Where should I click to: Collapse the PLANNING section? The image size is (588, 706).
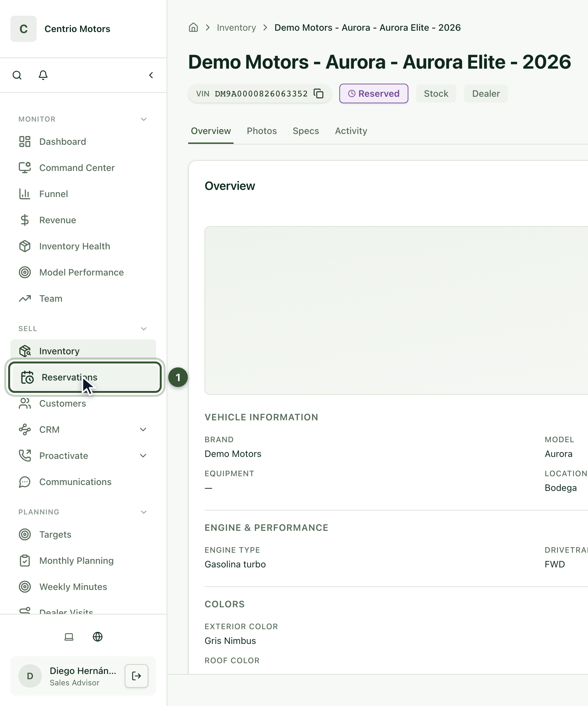point(144,512)
